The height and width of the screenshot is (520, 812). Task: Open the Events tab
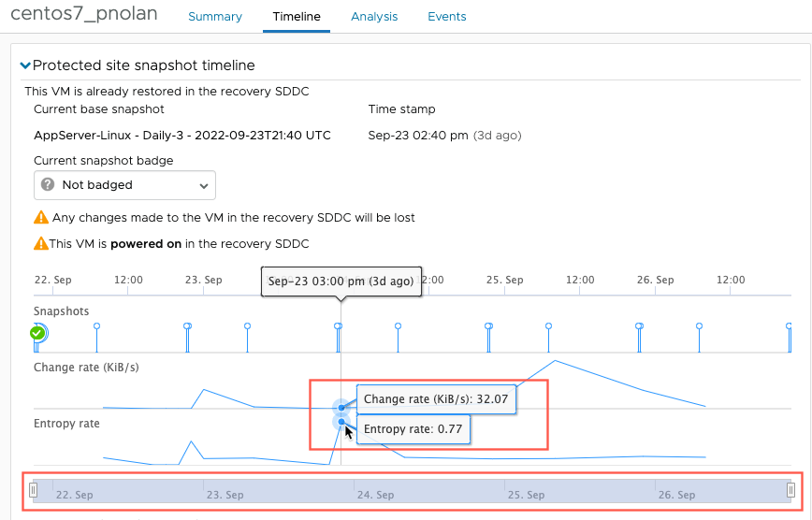point(446,17)
